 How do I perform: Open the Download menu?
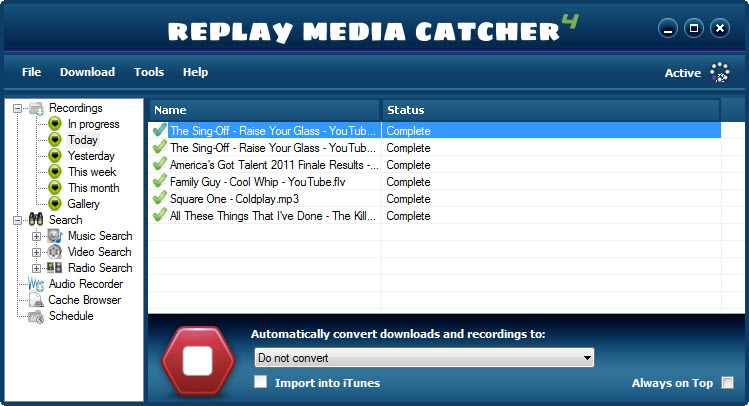(x=87, y=72)
